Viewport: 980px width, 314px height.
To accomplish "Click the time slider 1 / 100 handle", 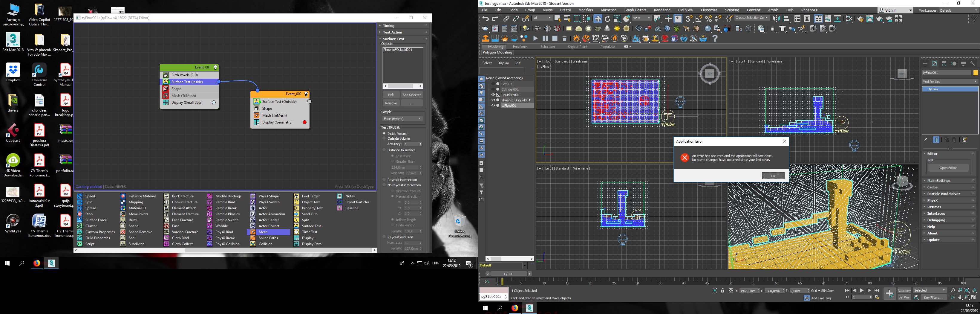I will click(x=508, y=274).
